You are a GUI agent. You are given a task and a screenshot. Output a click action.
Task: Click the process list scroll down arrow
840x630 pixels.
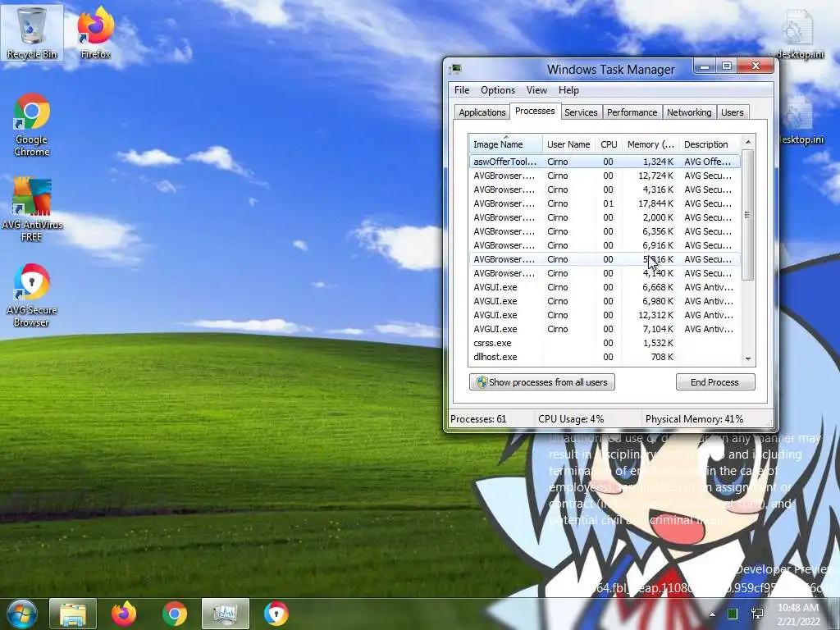[748, 359]
